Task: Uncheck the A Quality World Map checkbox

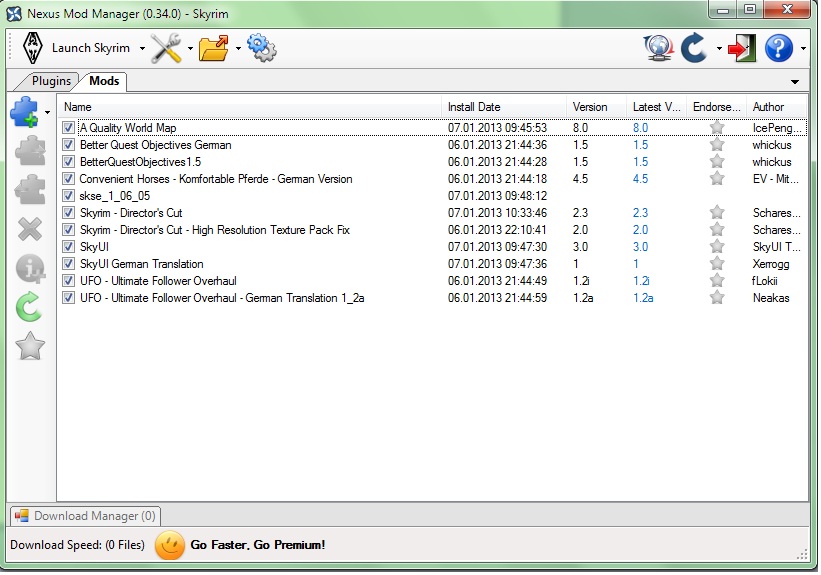Action: point(68,128)
